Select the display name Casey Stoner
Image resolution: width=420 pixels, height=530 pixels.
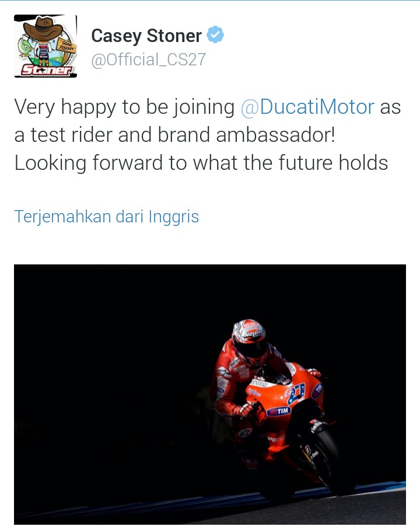[146, 36]
